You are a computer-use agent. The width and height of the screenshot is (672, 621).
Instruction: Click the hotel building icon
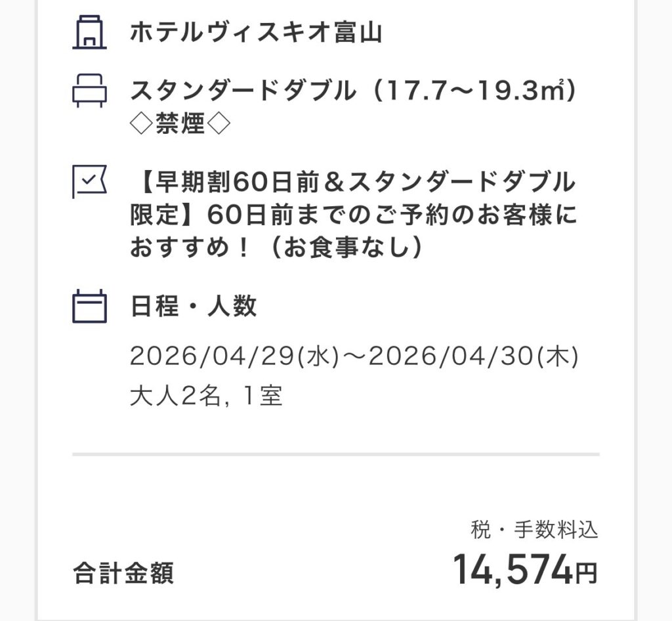pos(89,32)
